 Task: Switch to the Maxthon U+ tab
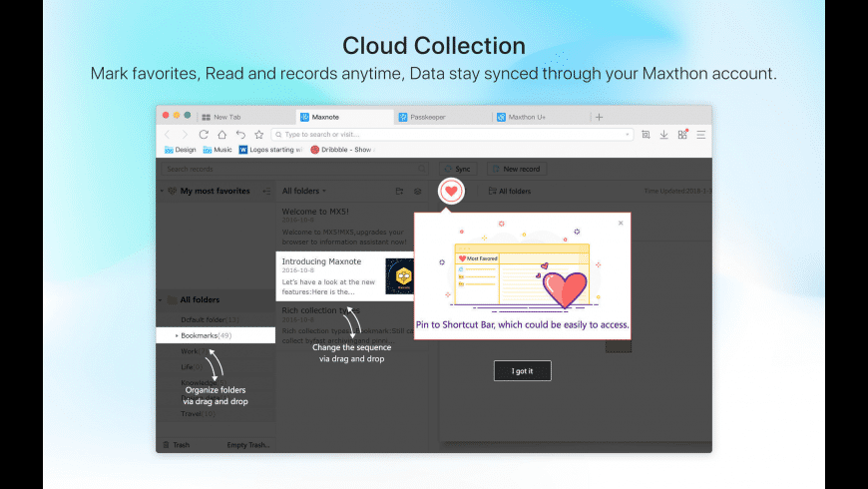[541, 117]
